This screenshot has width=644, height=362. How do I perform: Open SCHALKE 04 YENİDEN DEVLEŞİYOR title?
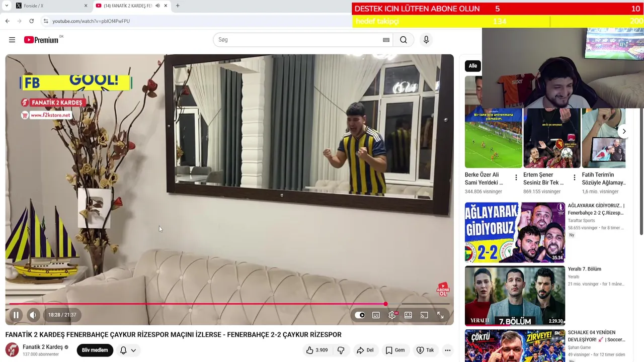596,336
